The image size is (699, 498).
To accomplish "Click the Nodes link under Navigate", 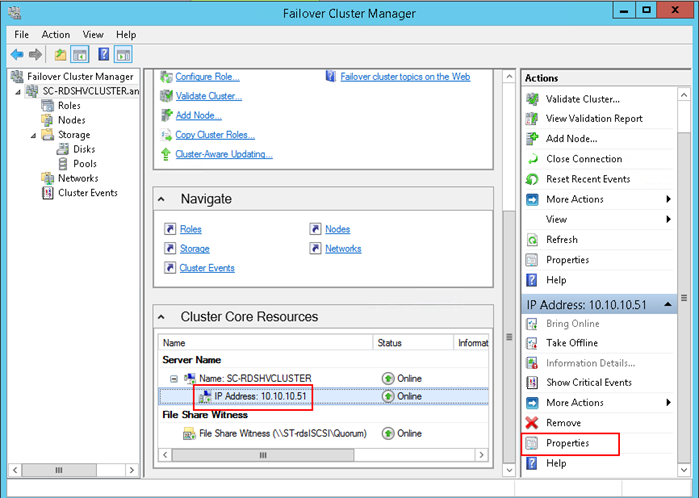I will [337, 229].
